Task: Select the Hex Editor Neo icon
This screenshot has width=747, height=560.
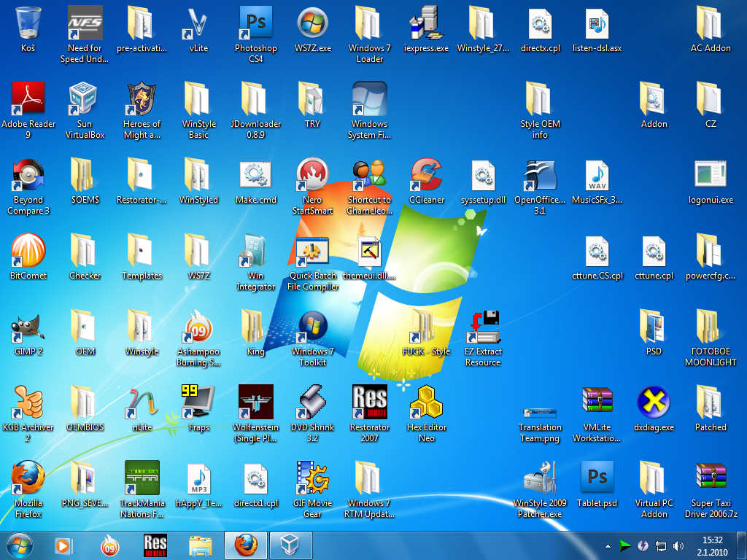Action: point(426,403)
